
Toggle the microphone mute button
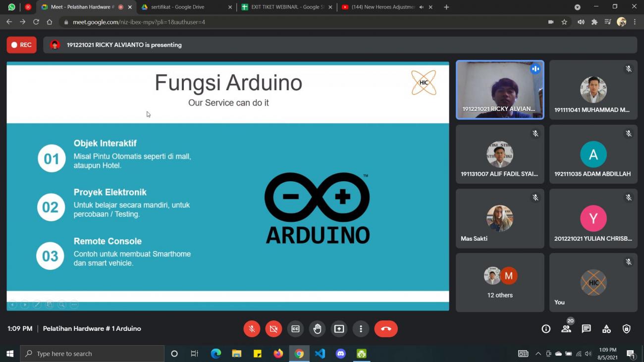coord(252,329)
